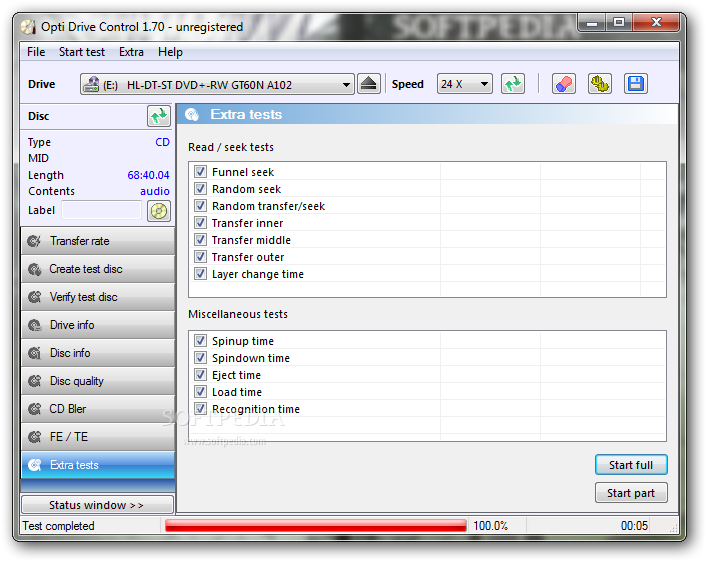Click the Drive info sidebar icon

[x=34, y=325]
